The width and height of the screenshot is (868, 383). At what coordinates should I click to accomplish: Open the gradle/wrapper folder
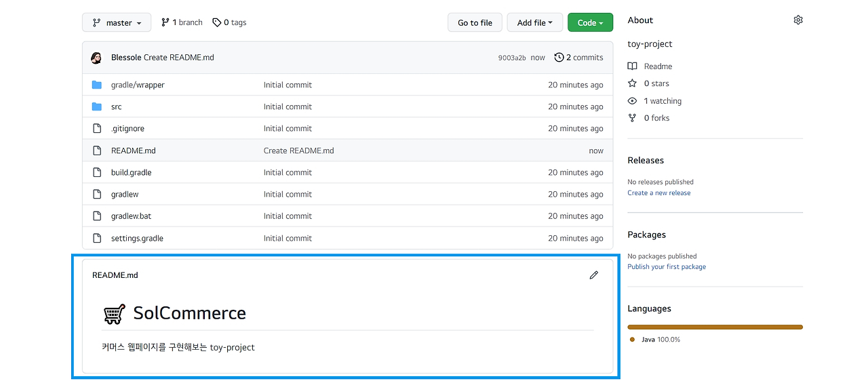point(138,85)
